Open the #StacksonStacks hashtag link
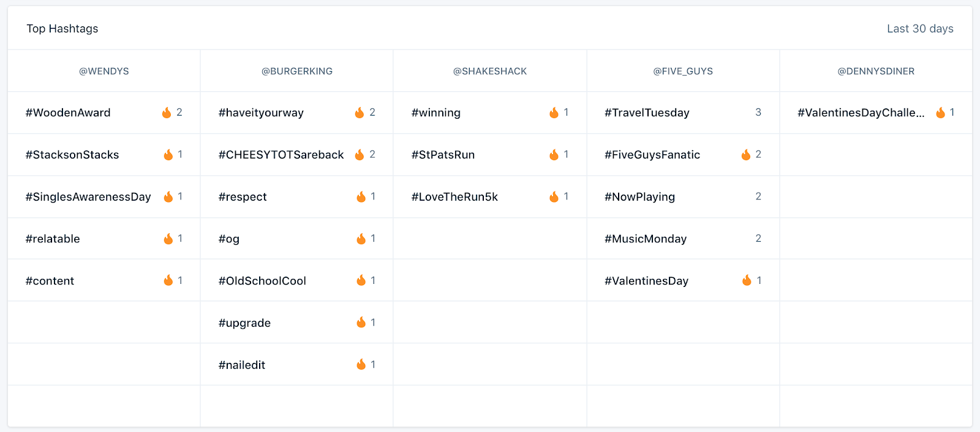This screenshot has height=432, width=980. pos(72,155)
